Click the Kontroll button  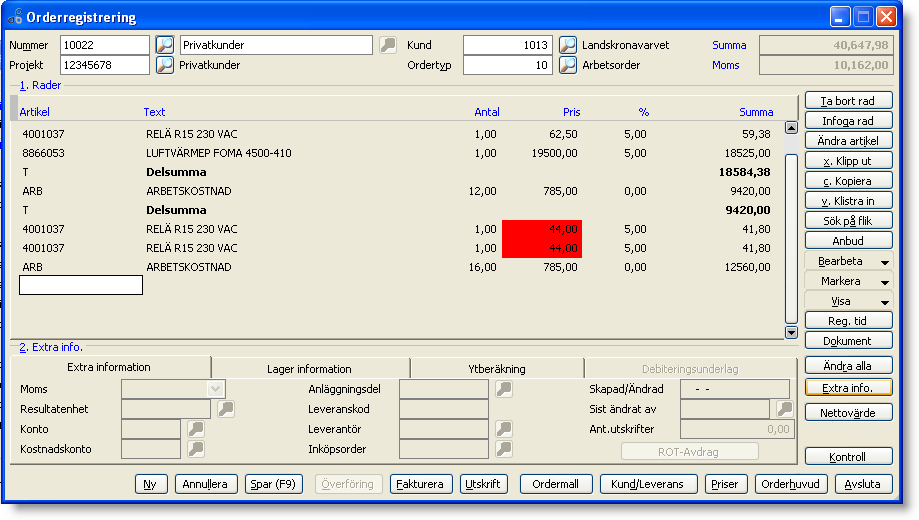coord(849,457)
